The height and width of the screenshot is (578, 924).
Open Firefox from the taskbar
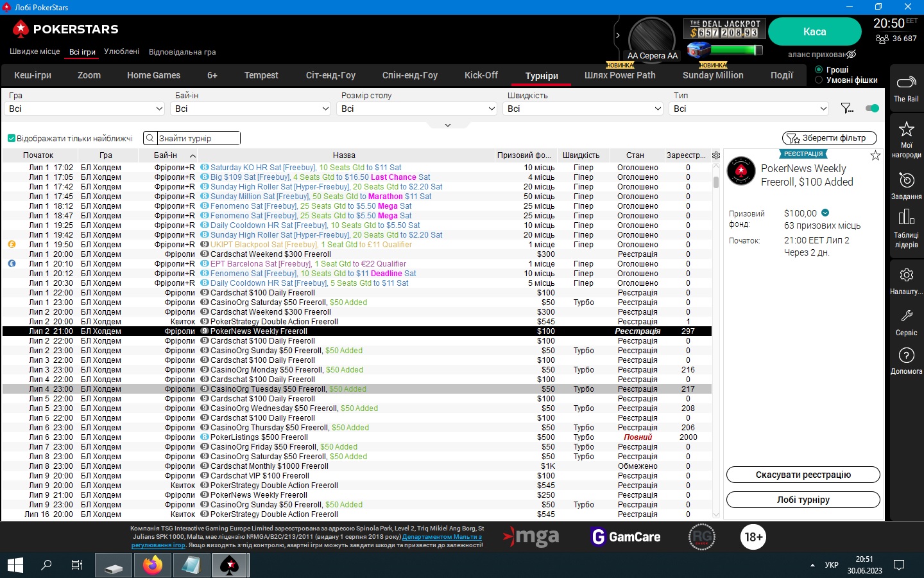153,565
